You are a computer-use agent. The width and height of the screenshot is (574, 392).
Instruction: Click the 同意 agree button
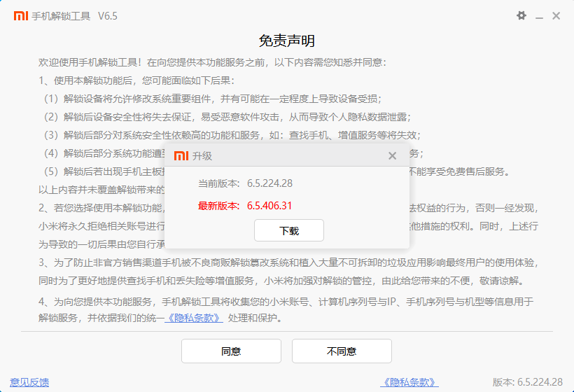(x=231, y=351)
